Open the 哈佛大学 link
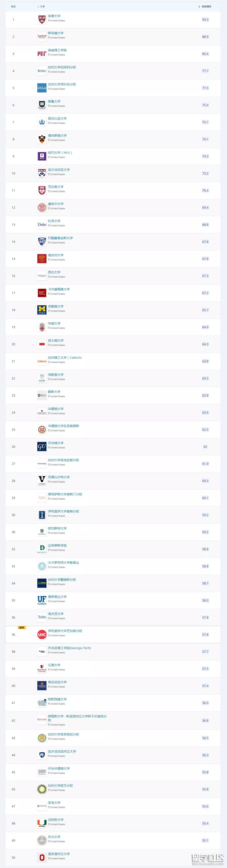The width and height of the screenshot is (227, 868). click(x=54, y=16)
